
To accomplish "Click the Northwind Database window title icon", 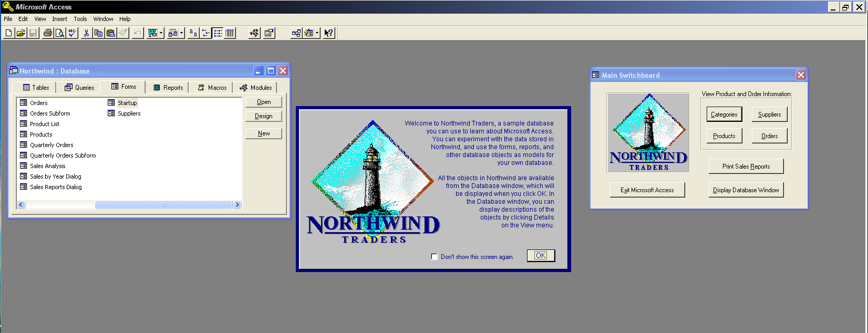I will 14,71.
